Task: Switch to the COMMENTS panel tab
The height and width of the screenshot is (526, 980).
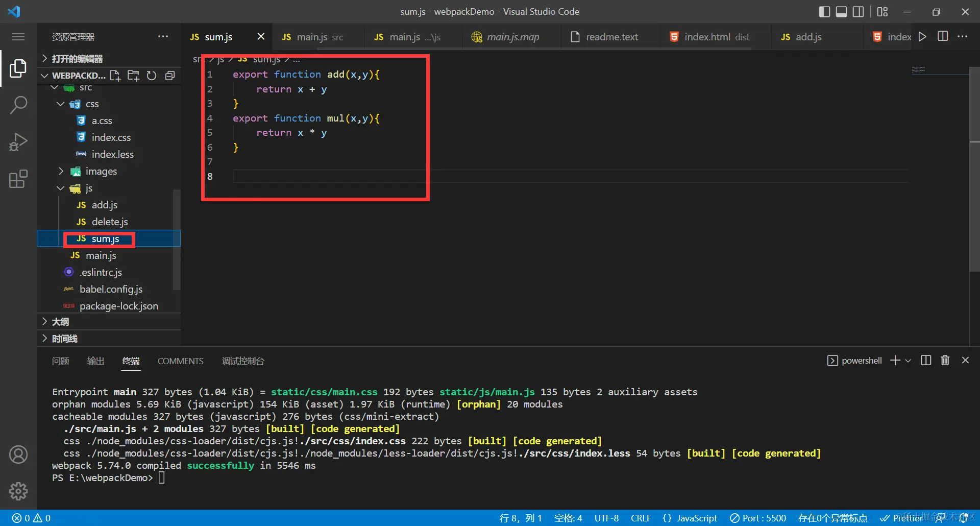Action: (180, 361)
